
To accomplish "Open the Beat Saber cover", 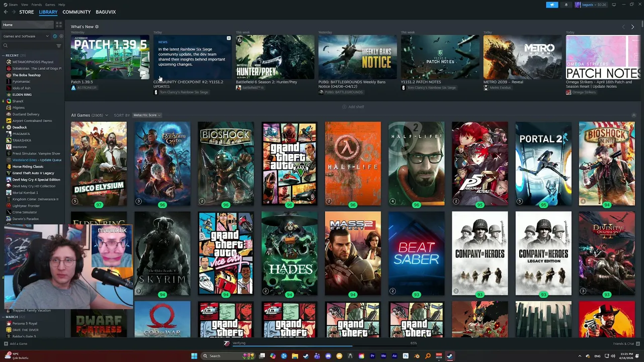I will [x=416, y=253].
